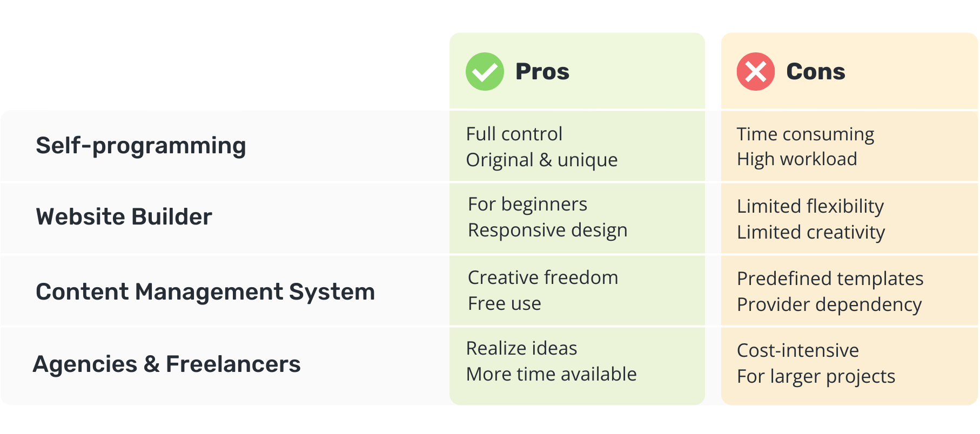Click the Cost-intensive text
Image resolution: width=980 pixels, height=434 pixels.
(798, 351)
